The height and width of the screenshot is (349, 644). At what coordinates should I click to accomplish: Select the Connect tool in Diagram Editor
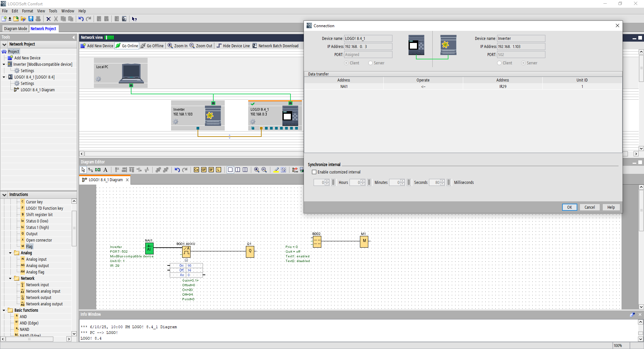[91, 170]
